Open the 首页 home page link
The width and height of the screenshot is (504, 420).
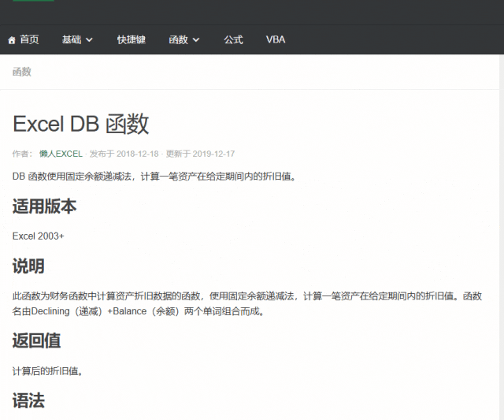pyautogui.click(x=29, y=39)
